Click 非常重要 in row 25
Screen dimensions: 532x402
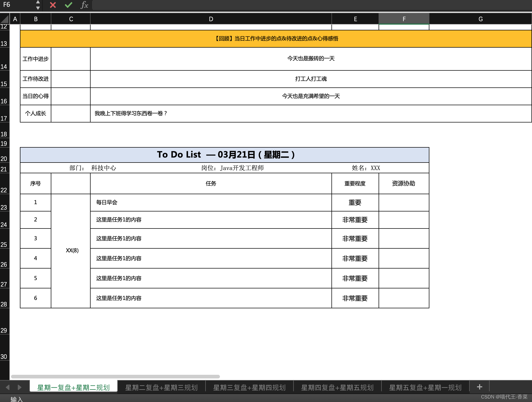355,238
